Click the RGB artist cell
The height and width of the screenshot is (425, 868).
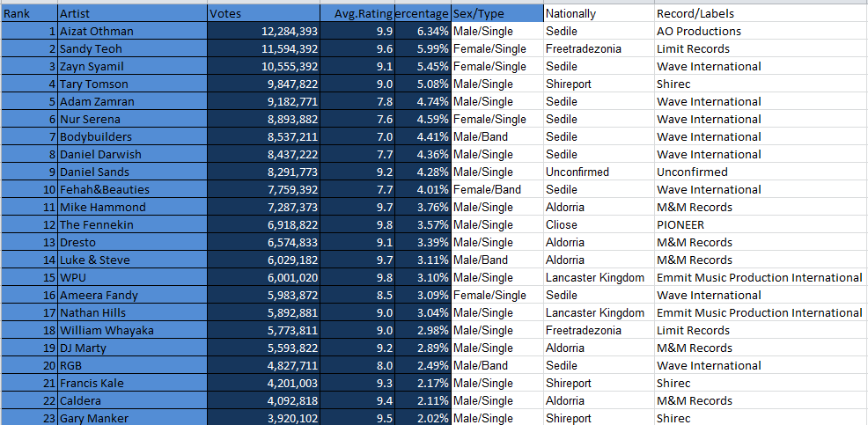pos(133,365)
